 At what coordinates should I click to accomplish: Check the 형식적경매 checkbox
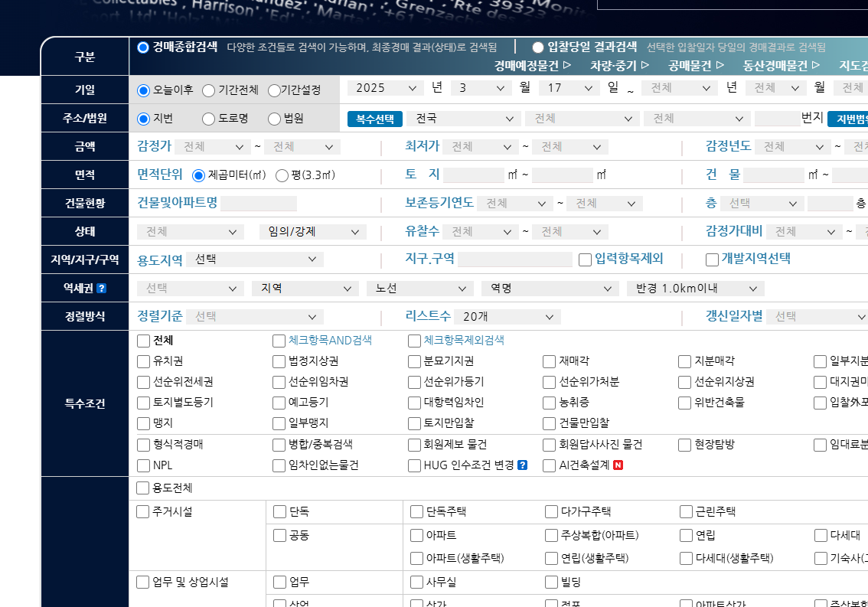[143, 445]
